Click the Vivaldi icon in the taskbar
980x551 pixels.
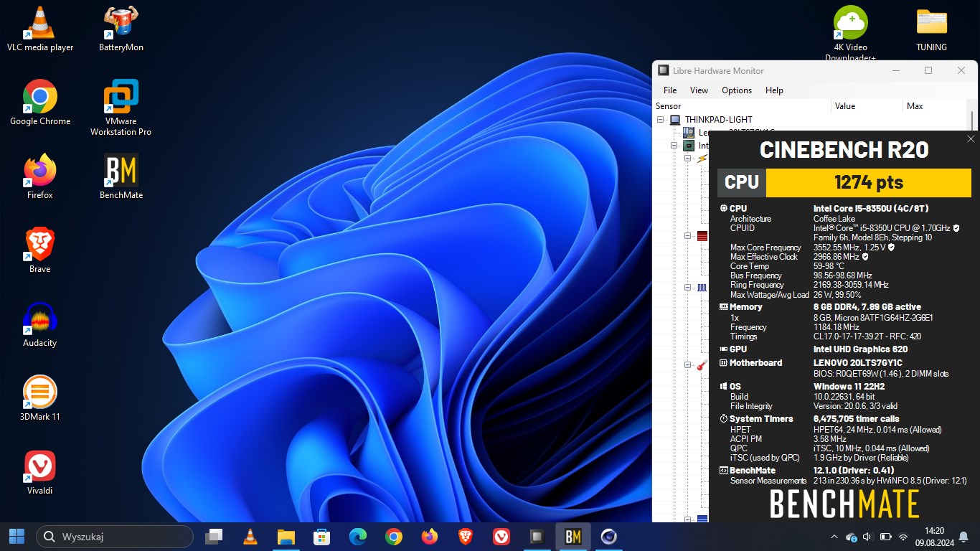pos(501,537)
